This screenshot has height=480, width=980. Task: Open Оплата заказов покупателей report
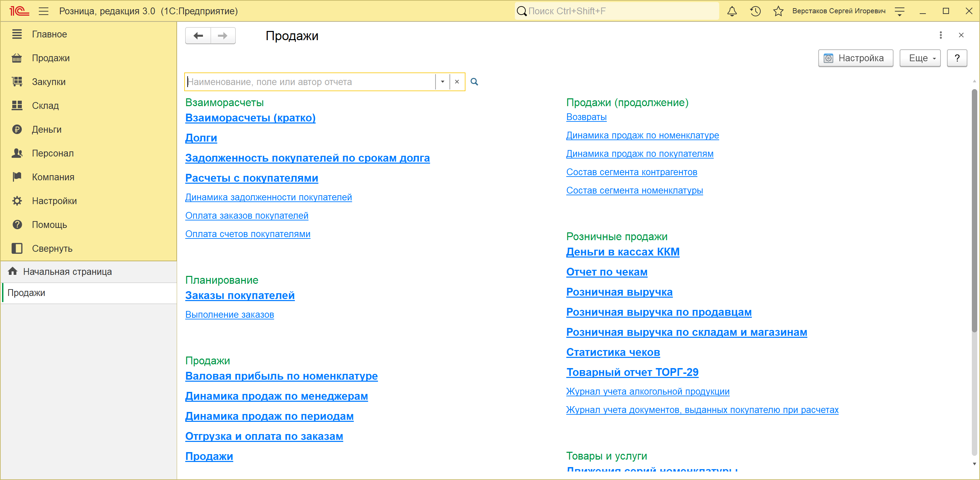[x=247, y=216]
